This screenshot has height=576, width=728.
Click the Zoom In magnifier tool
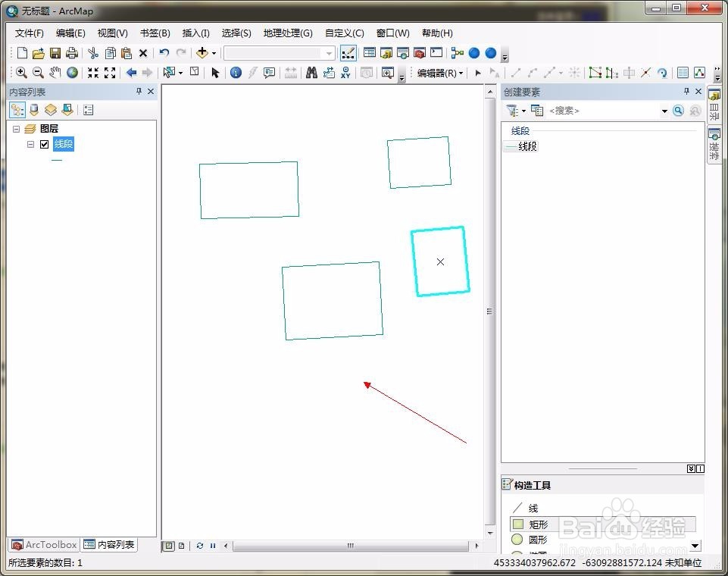[21, 72]
